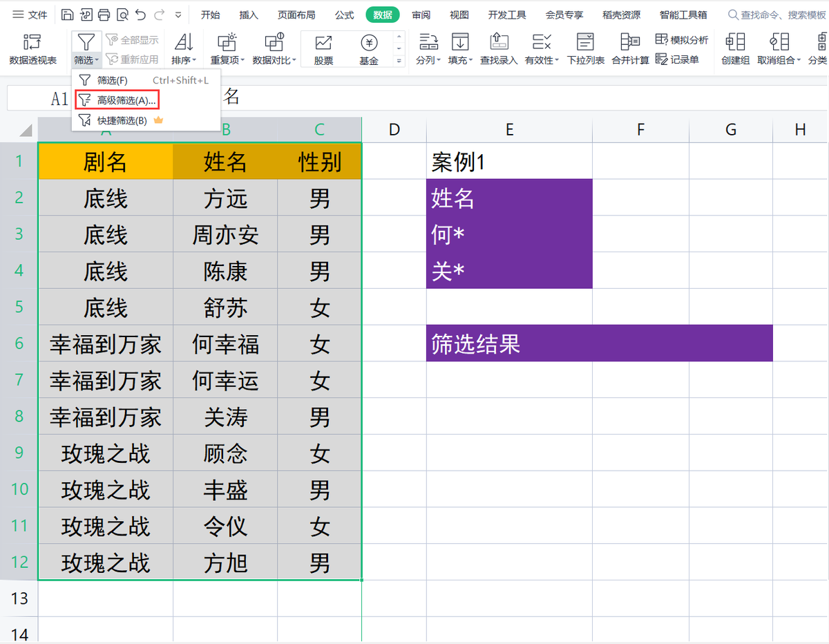
Task: Open the 合并计算 consolidate tool
Action: tap(630, 48)
